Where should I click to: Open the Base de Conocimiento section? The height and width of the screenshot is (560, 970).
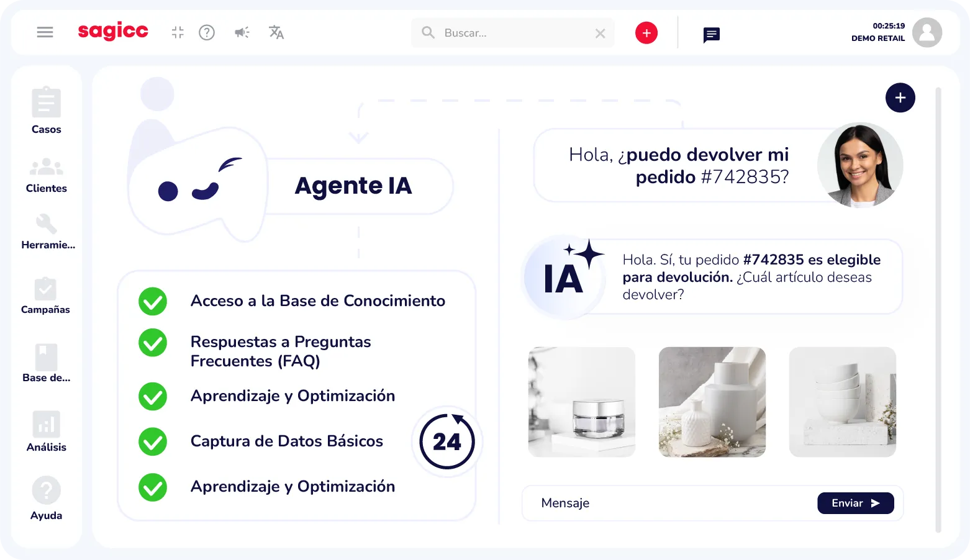pos(46,360)
